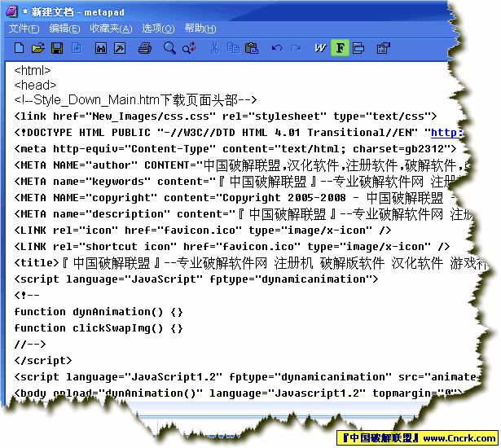Click the grayed reload file icon
The width and height of the screenshot is (501, 448).
(77, 48)
